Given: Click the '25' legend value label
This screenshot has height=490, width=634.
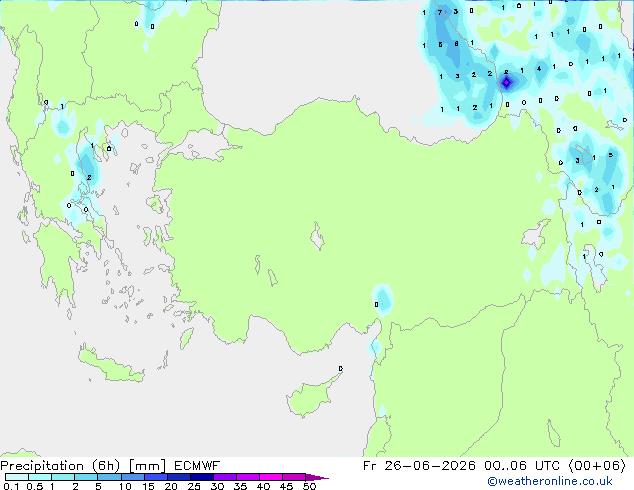Looking at the screenshot, I should coord(194,486).
